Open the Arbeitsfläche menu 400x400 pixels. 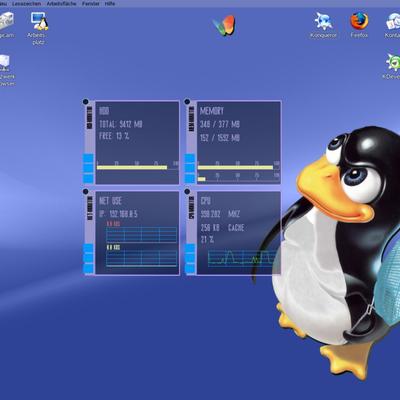[61, 4]
